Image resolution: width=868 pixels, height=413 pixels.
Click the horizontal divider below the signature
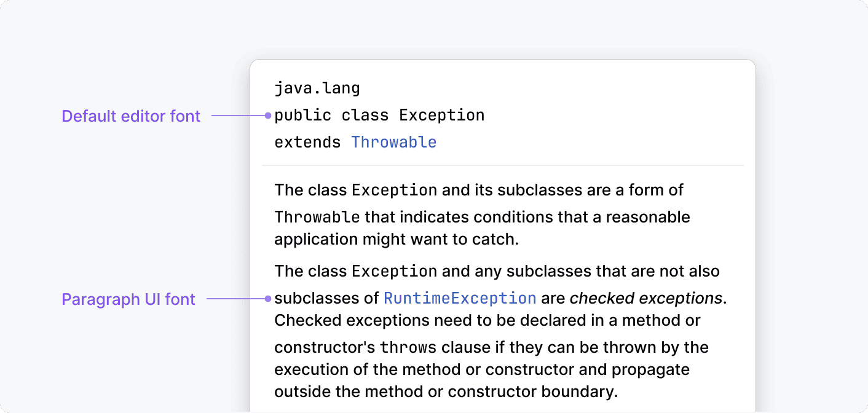[502, 165]
